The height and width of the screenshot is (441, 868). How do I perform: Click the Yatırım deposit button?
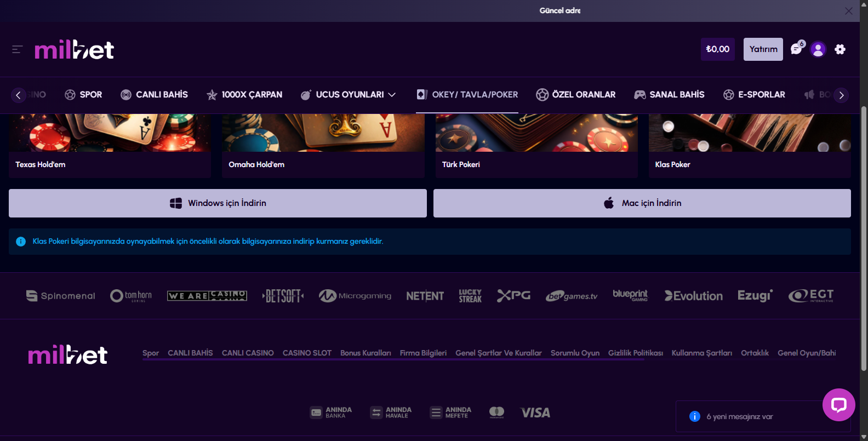(763, 49)
